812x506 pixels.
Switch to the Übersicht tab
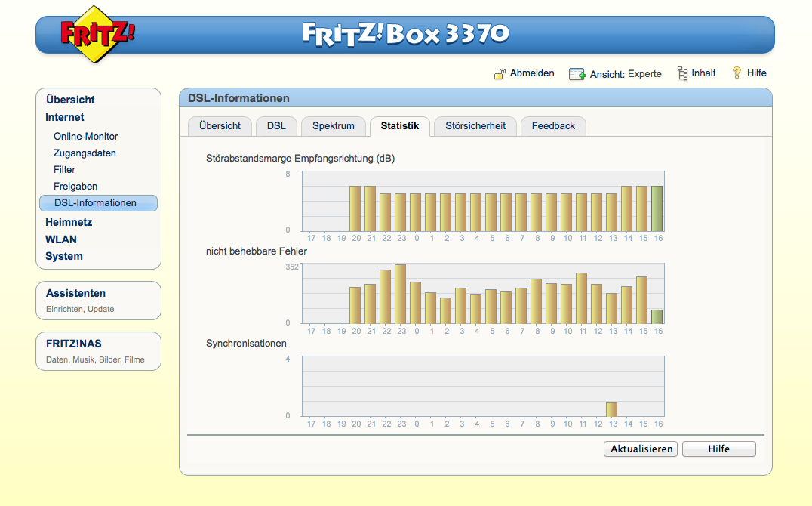pos(220,126)
